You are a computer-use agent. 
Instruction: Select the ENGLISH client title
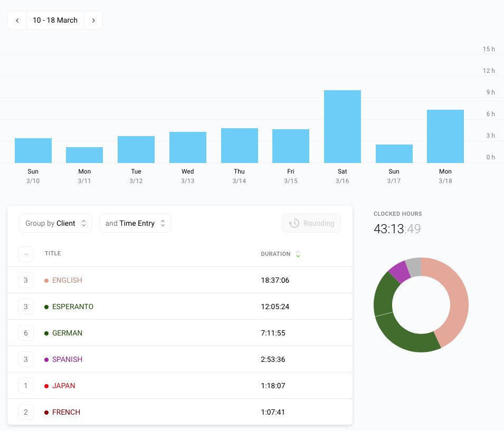(67, 280)
